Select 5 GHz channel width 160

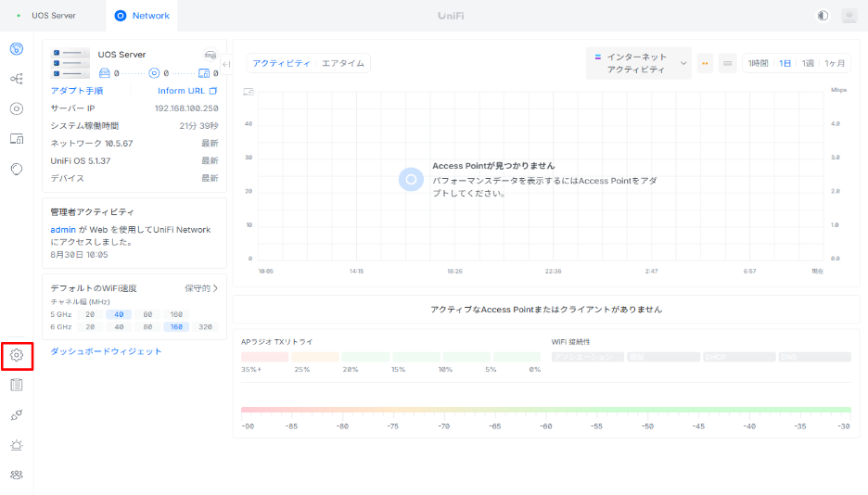click(x=176, y=314)
